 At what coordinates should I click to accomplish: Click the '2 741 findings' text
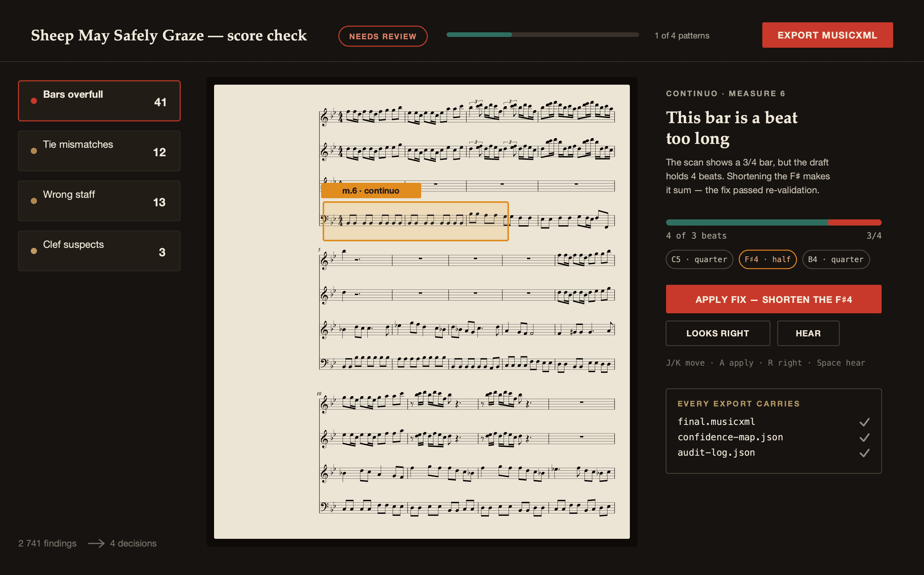click(47, 543)
